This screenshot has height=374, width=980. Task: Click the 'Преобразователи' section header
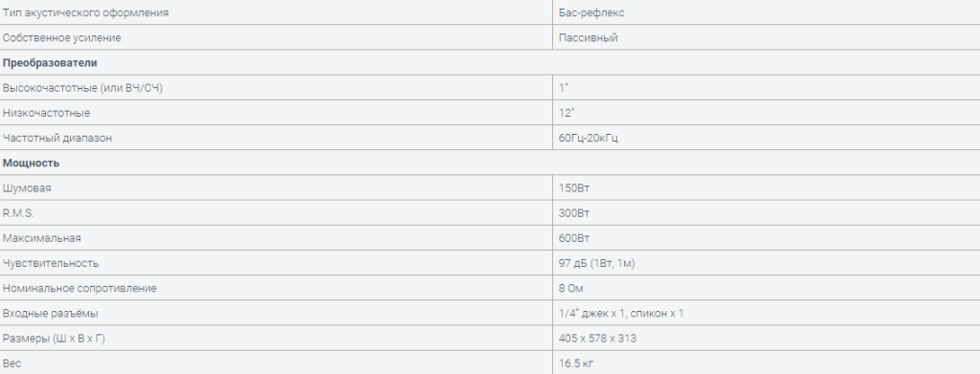[x=50, y=63]
